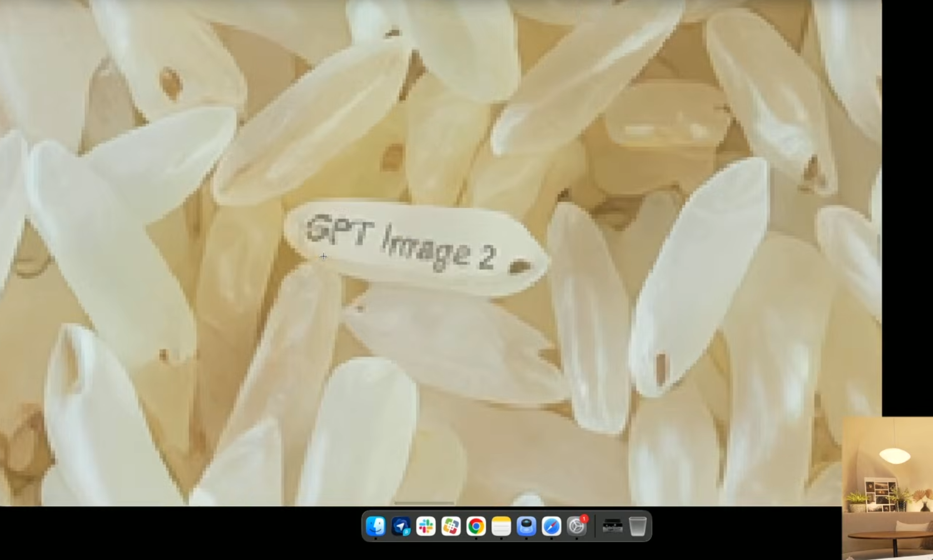Launch Safari from the dock

[x=551, y=526]
